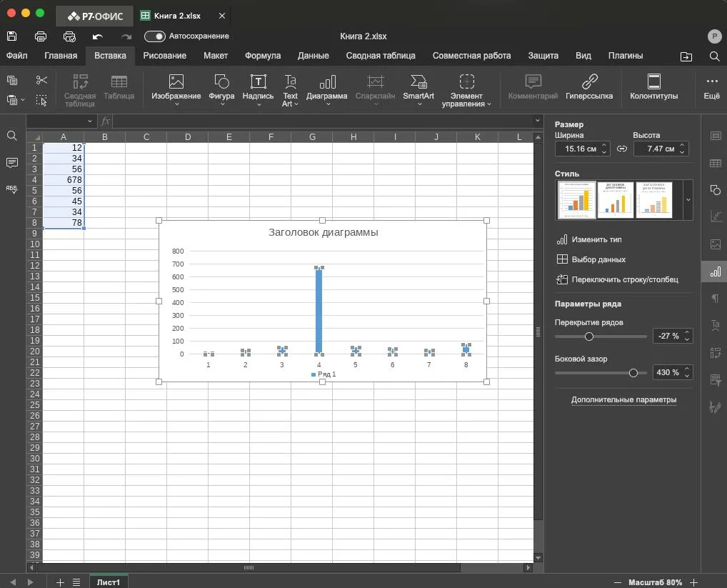Open the Дополнительные параметры link
This screenshot has width=727, height=588.
pyautogui.click(x=623, y=399)
